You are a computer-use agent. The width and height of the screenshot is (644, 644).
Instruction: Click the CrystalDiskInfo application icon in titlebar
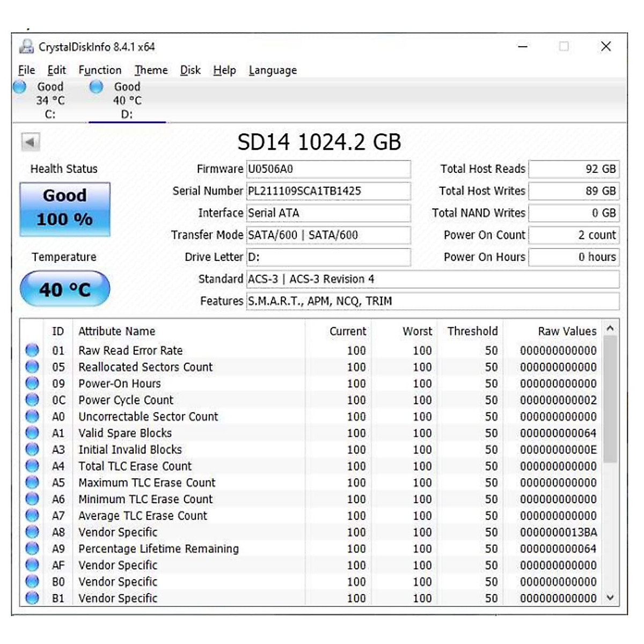point(26,47)
